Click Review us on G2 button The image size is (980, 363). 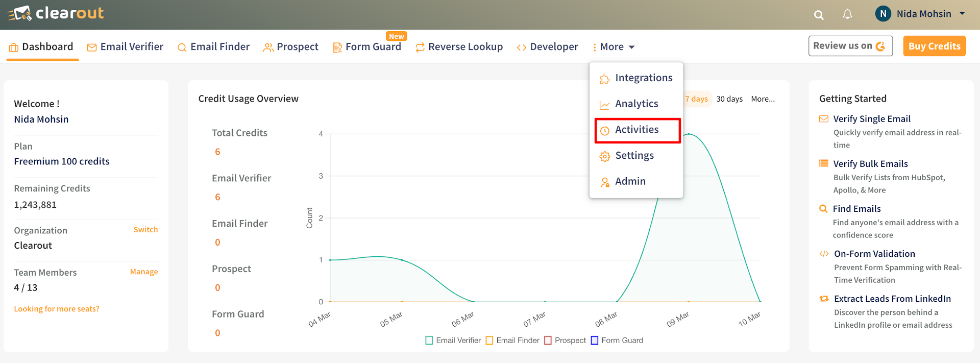[x=850, y=46]
